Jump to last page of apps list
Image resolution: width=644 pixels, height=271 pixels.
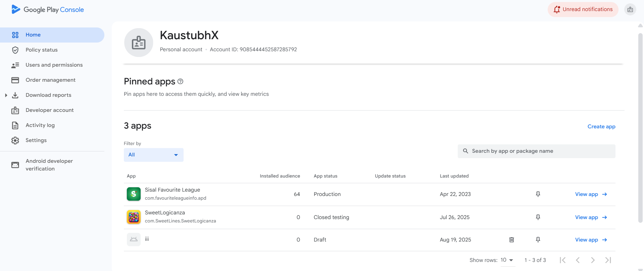[608, 260]
